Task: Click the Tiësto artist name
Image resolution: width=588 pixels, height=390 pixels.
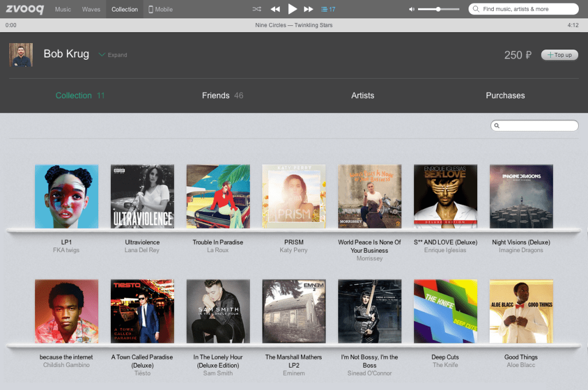Action: click(x=142, y=373)
